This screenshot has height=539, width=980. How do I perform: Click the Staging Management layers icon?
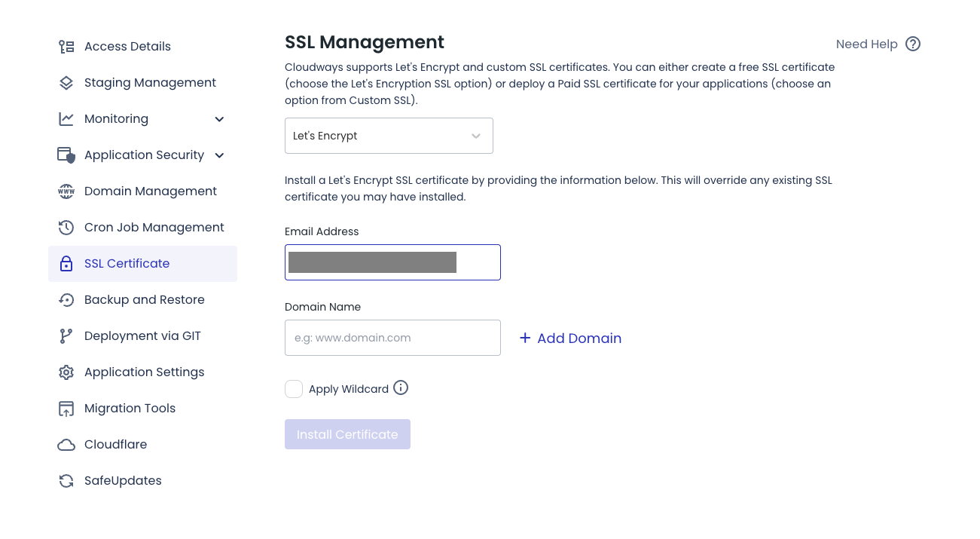pyautogui.click(x=66, y=83)
